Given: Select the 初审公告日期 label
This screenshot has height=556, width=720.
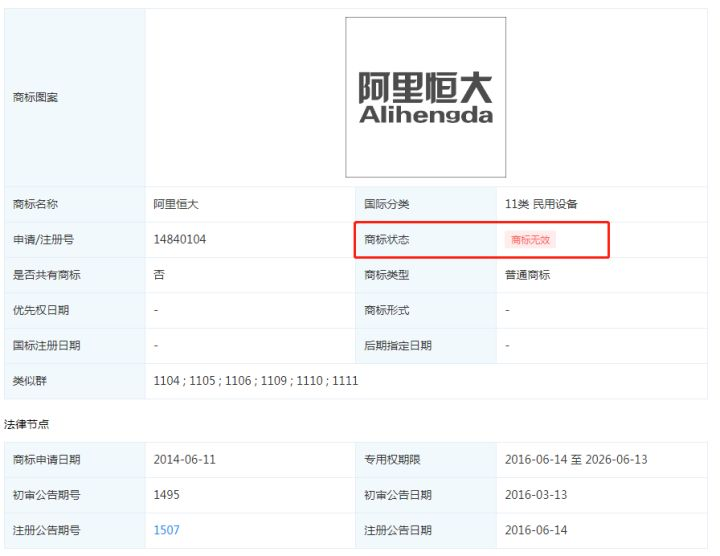Looking at the screenshot, I should tap(398, 495).
